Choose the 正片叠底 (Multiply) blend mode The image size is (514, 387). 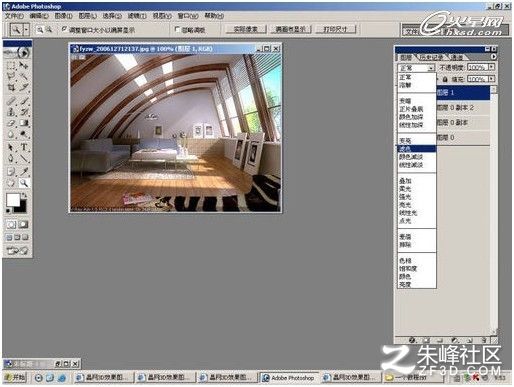411,109
